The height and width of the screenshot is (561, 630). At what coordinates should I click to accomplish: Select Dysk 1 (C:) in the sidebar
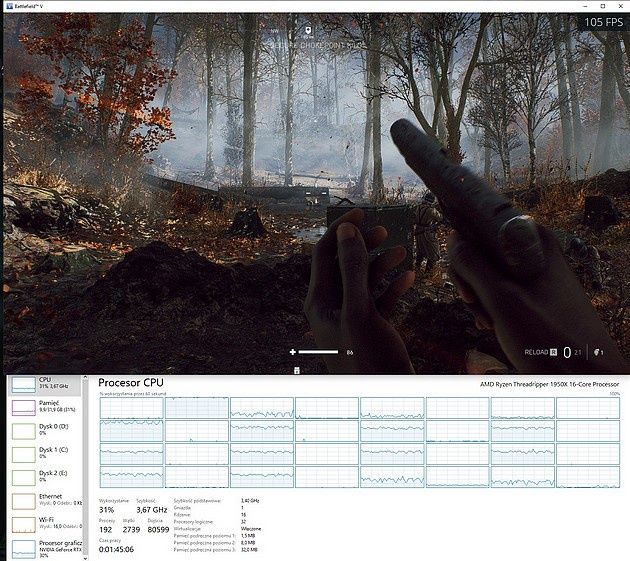[45, 454]
